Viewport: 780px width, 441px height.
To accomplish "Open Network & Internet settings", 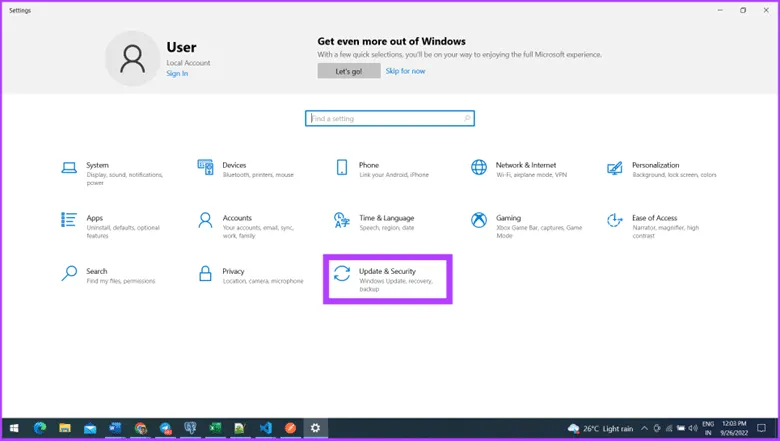I will [525, 166].
